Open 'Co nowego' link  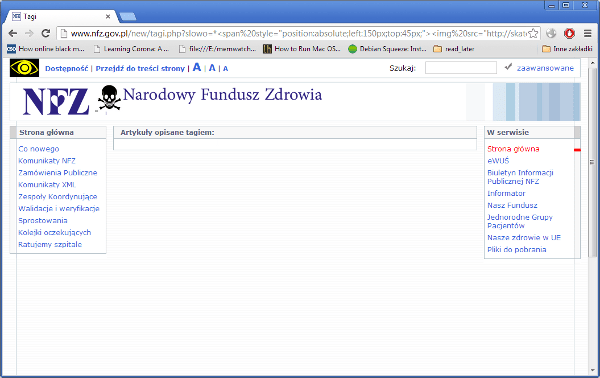[39, 149]
